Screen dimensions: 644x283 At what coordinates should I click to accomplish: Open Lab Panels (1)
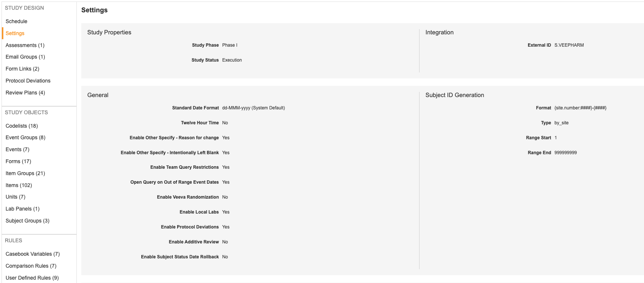[x=22, y=209]
